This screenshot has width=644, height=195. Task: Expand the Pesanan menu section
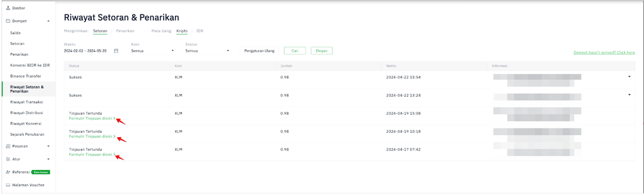[48, 146]
